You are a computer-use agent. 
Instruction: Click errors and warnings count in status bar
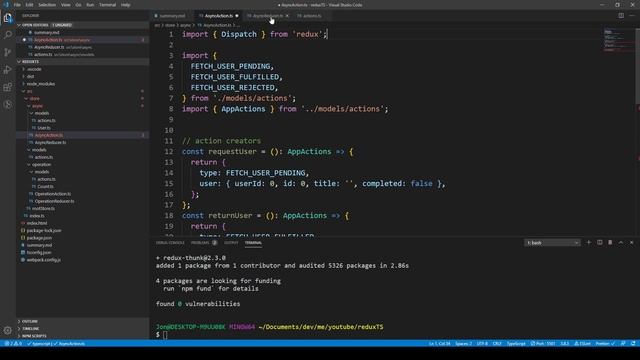13,344
